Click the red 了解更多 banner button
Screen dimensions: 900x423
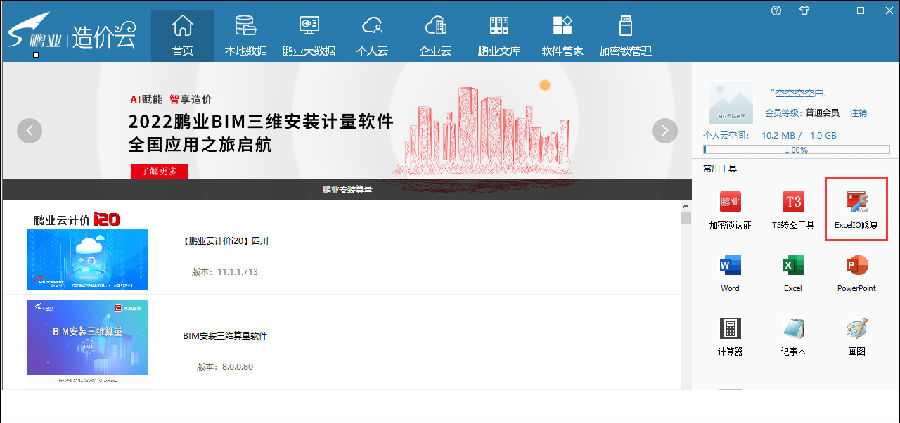pos(159,171)
